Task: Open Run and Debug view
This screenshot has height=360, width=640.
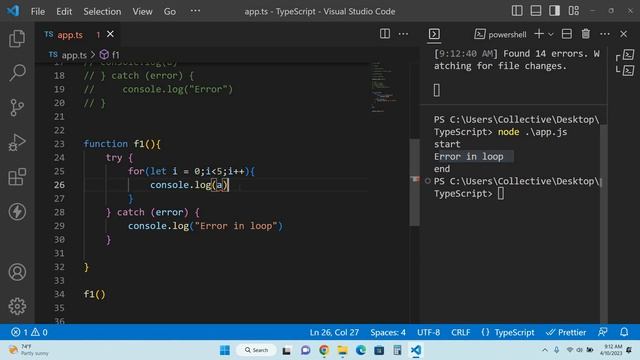Action: point(17,142)
